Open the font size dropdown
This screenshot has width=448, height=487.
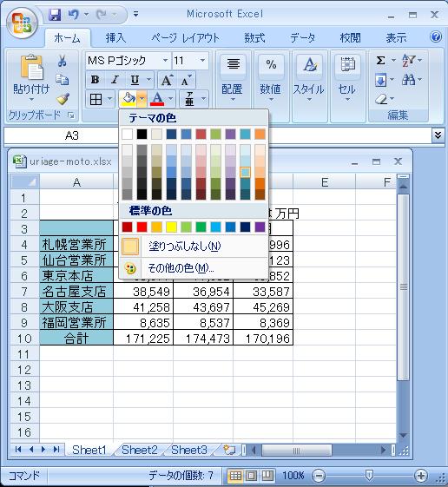coord(202,60)
